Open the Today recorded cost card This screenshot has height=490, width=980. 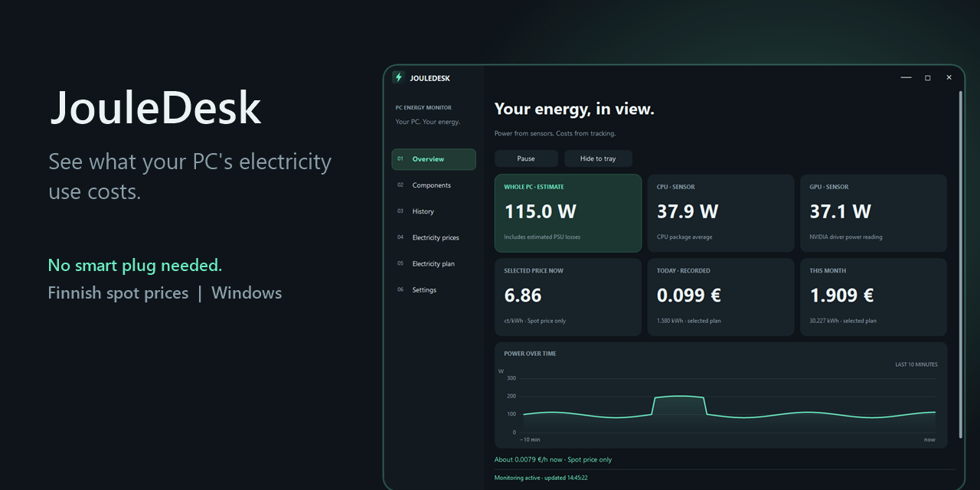(721, 297)
